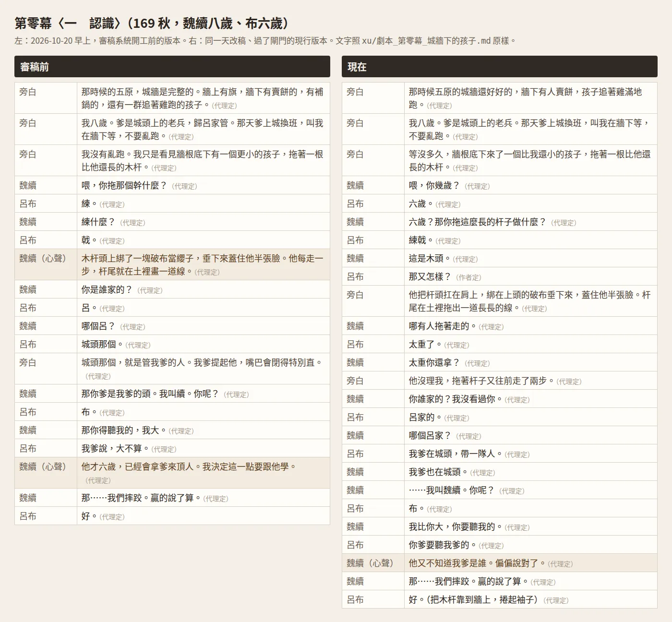Click the '(作者定)' tag

point(468,277)
